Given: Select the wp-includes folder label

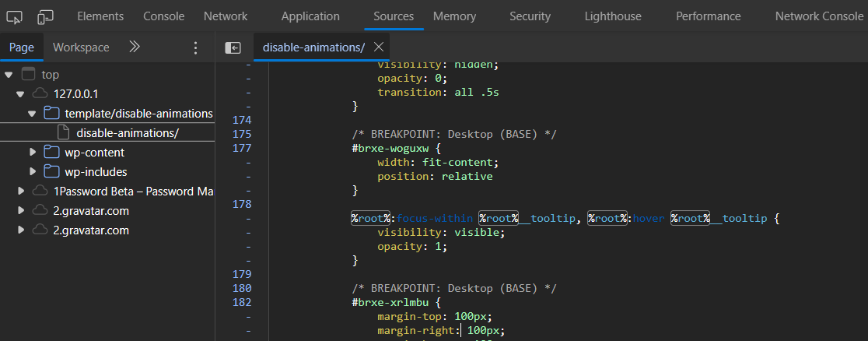Looking at the screenshot, I should tap(96, 172).
